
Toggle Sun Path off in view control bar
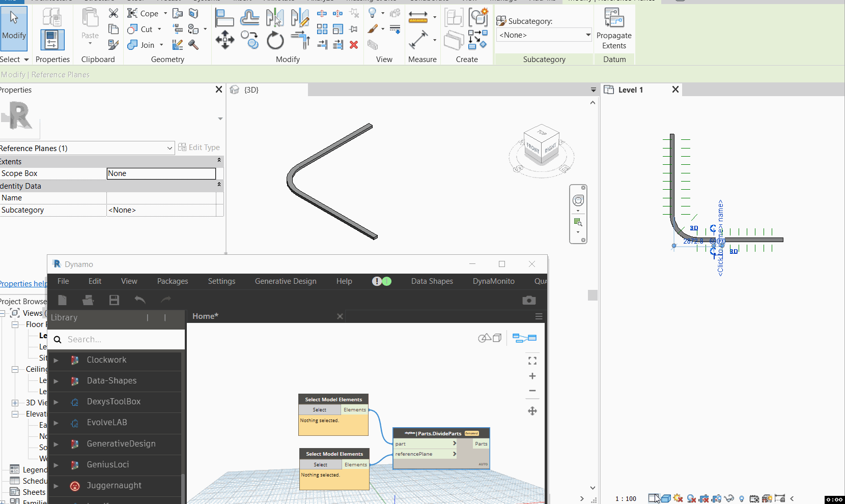click(x=679, y=498)
